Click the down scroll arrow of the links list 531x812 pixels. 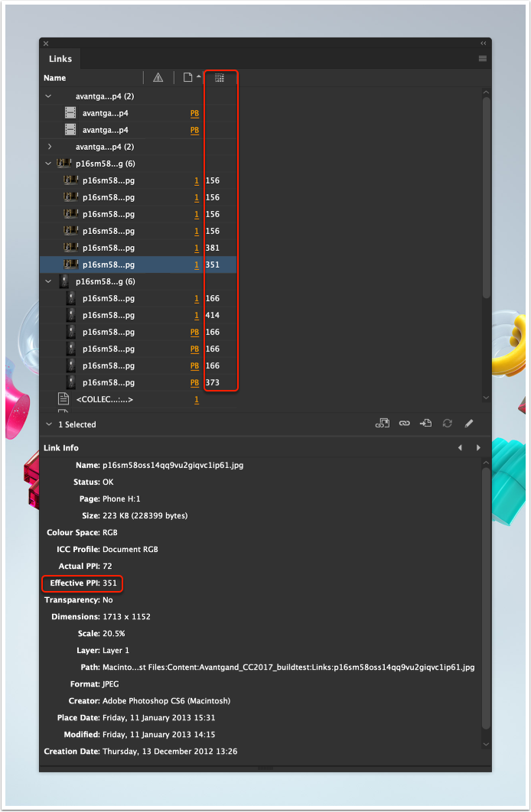[486, 398]
